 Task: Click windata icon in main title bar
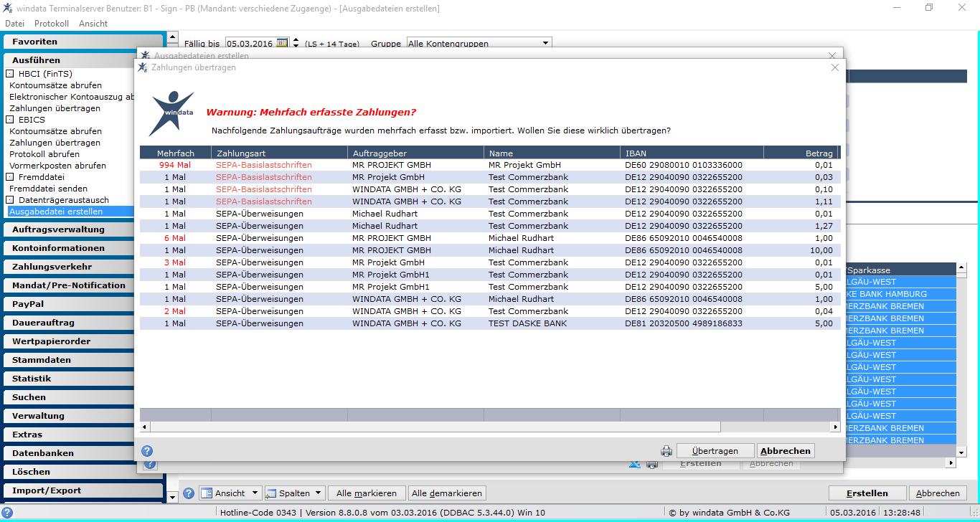point(8,9)
